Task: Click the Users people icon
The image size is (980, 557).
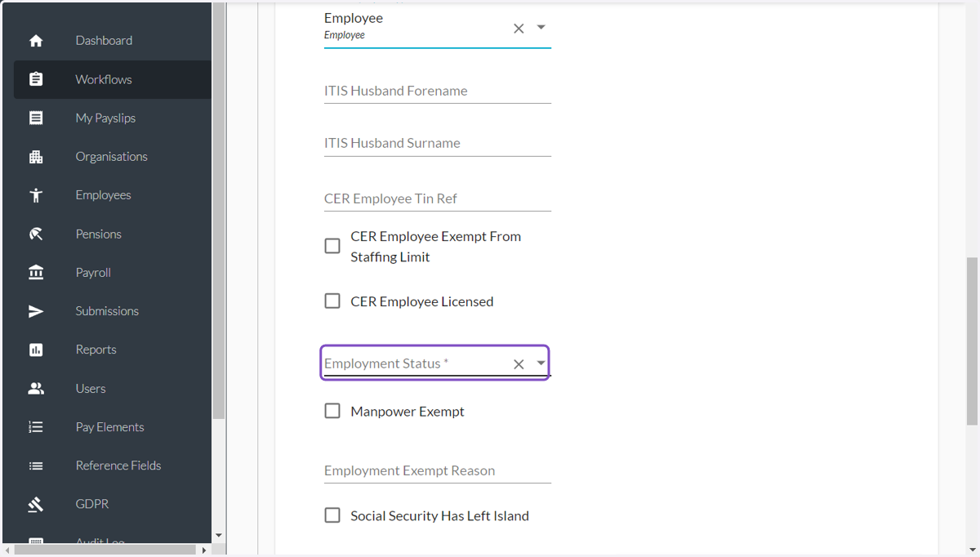Action: (36, 389)
